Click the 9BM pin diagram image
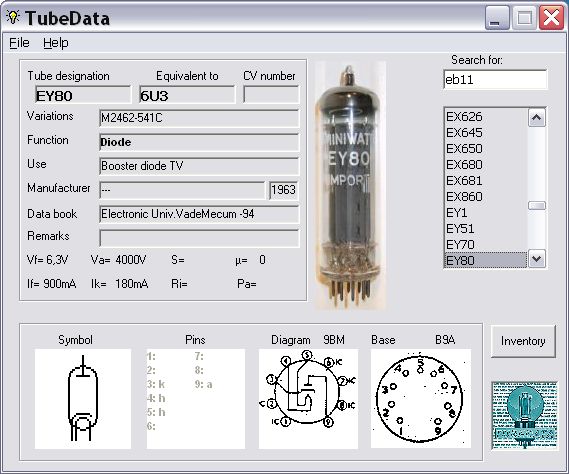This screenshot has height=474, width=569. (308, 399)
